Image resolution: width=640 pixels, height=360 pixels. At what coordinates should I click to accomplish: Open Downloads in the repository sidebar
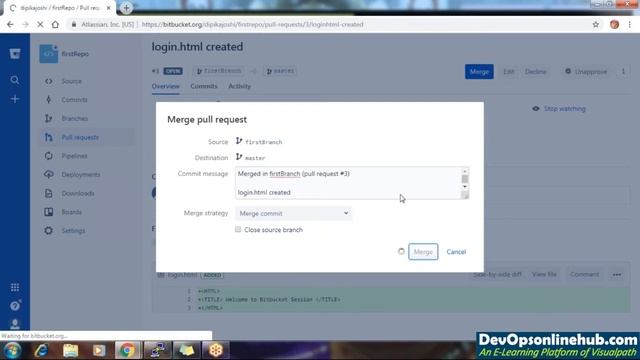point(87,193)
